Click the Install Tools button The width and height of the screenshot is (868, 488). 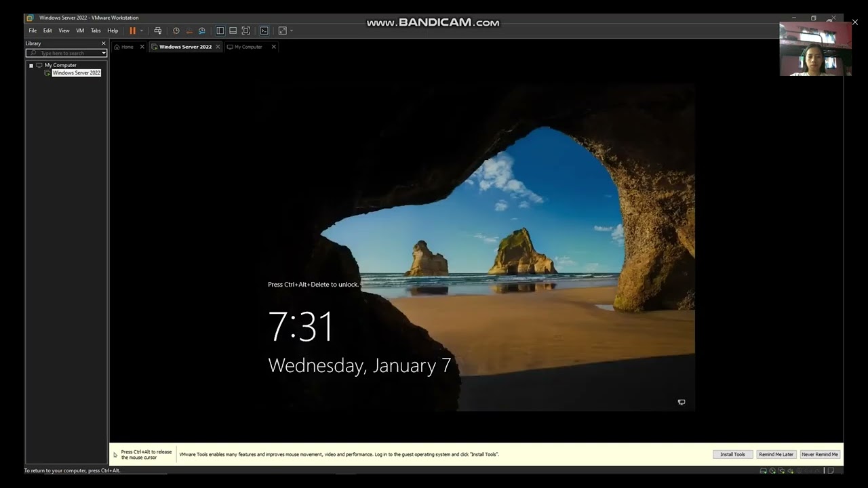pos(732,454)
